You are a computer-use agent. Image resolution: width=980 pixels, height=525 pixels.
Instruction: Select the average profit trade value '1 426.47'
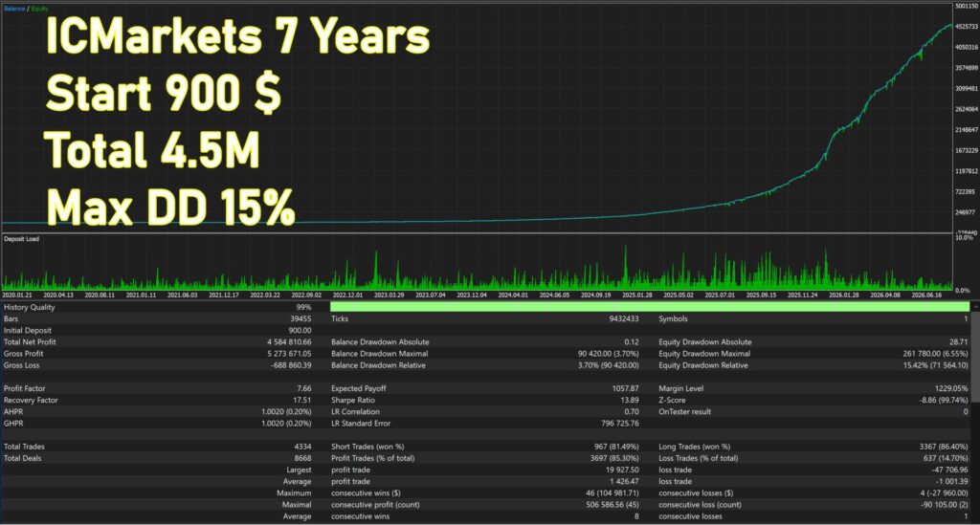pyautogui.click(x=624, y=482)
